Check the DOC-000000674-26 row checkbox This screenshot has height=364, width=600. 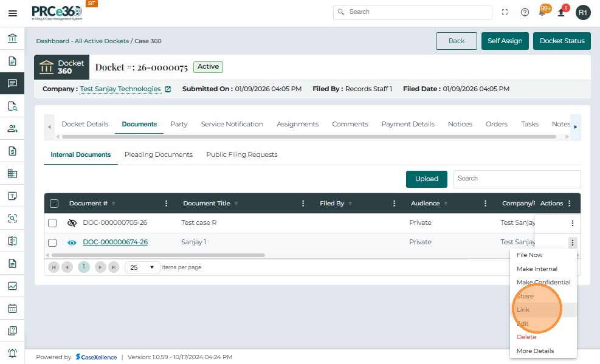52,242
